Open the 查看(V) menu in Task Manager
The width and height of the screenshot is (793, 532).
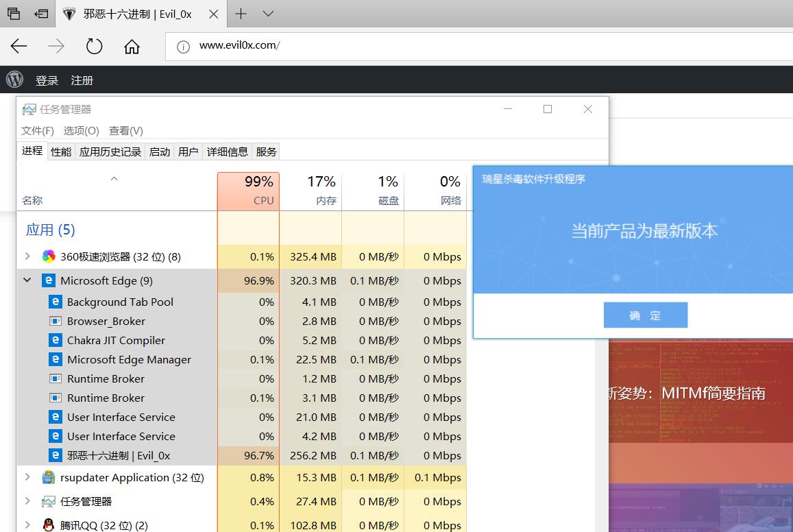[126, 131]
